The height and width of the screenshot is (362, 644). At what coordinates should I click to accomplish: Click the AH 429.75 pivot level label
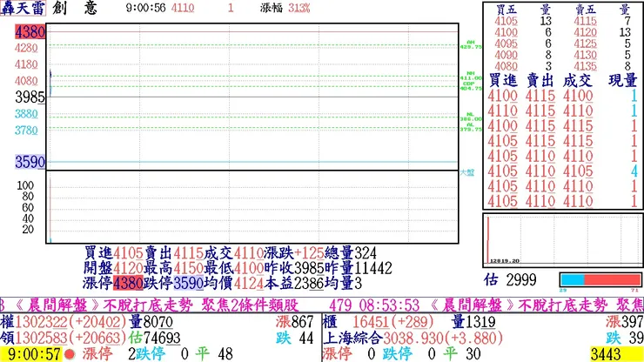point(471,44)
